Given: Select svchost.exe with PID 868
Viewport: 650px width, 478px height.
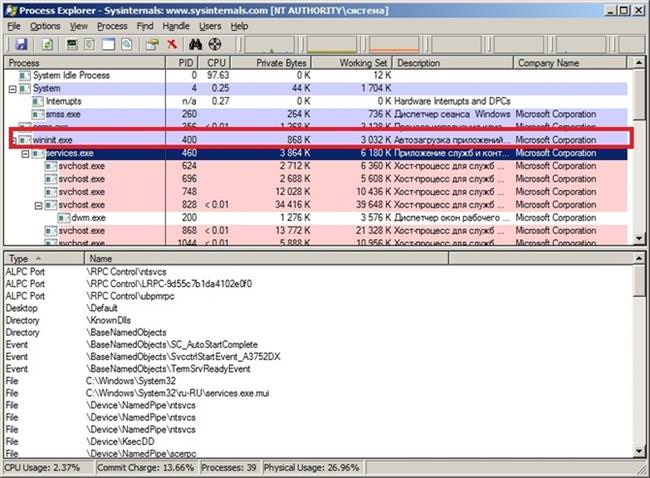Looking at the screenshot, I should pos(315,231).
